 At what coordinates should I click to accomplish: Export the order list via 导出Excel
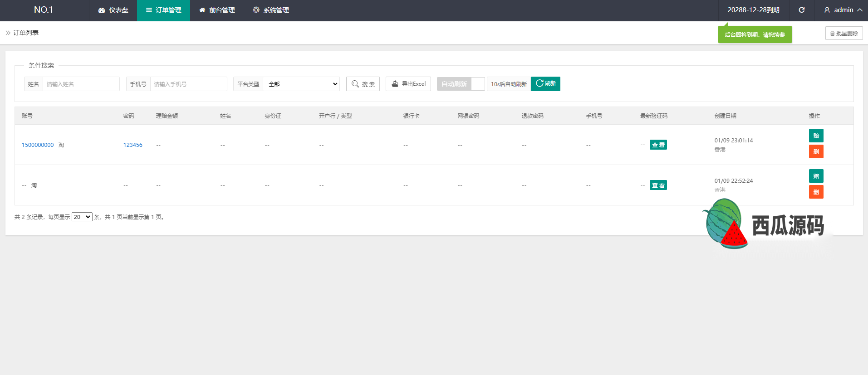tap(408, 84)
